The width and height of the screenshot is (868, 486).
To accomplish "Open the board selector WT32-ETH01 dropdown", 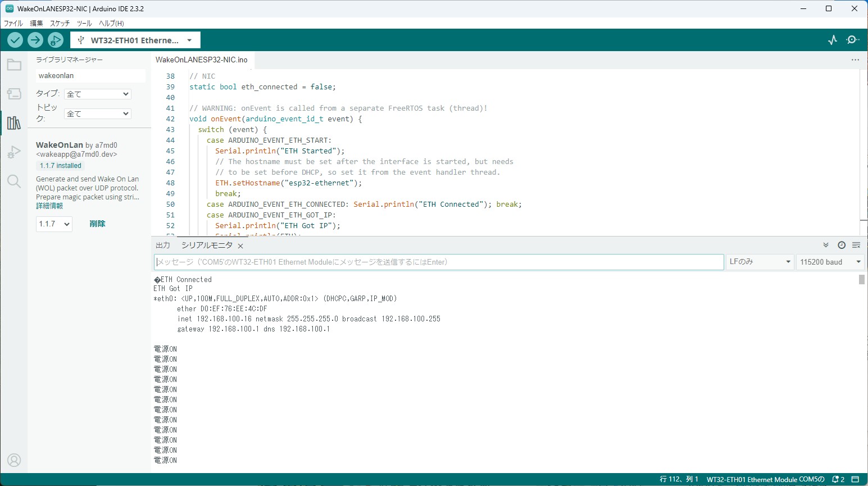I will point(135,40).
